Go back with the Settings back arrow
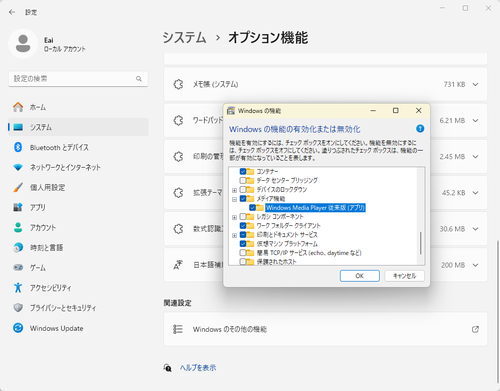Viewport: 500px width, 391px height. coord(12,12)
